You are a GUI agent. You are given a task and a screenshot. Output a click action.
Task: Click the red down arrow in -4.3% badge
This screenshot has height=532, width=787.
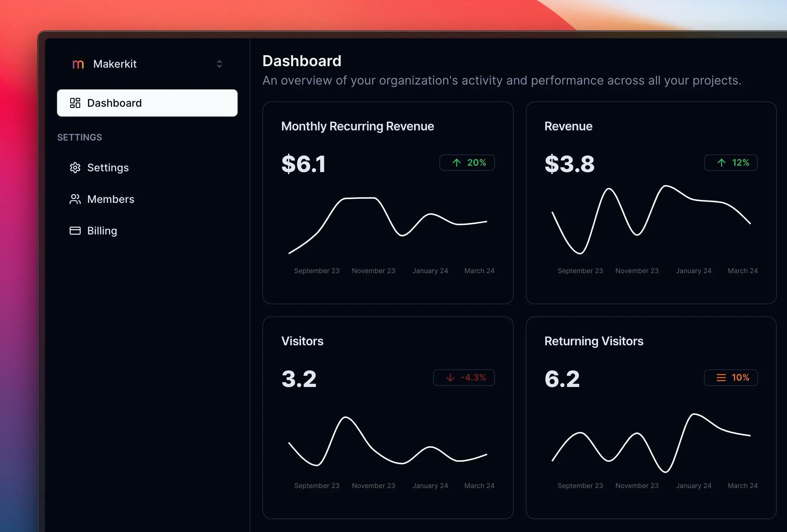coord(450,378)
